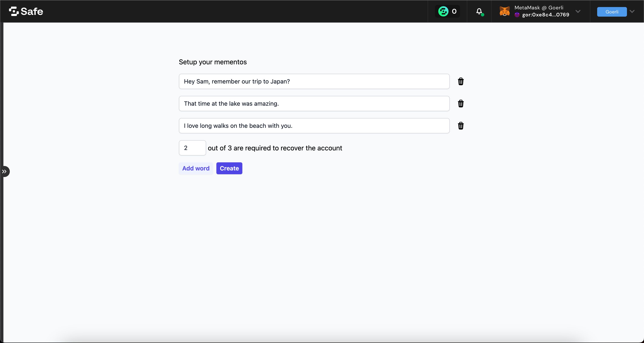Click the "Setup your mementos" heading
This screenshot has width=644, height=343.
point(213,62)
